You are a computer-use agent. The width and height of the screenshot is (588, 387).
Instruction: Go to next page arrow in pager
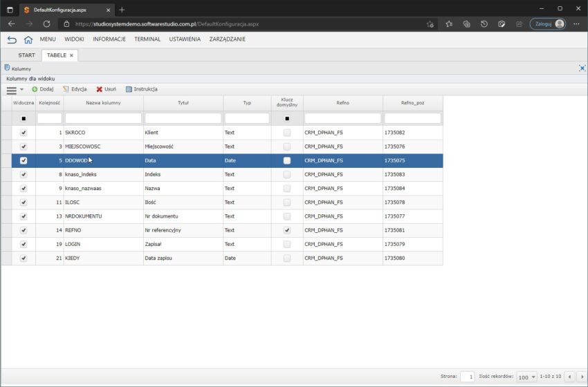582,377
